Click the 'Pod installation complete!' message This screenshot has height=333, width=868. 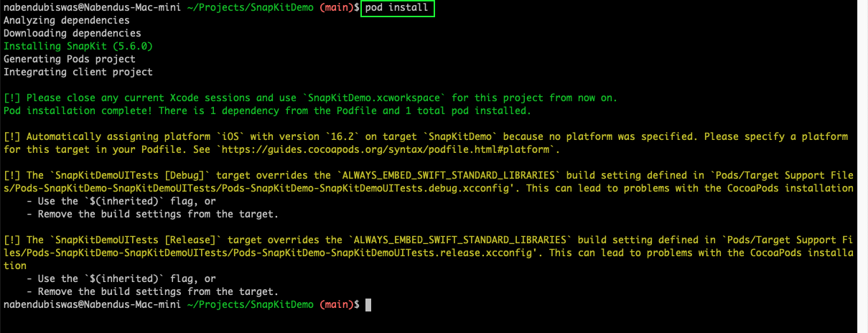78,111
